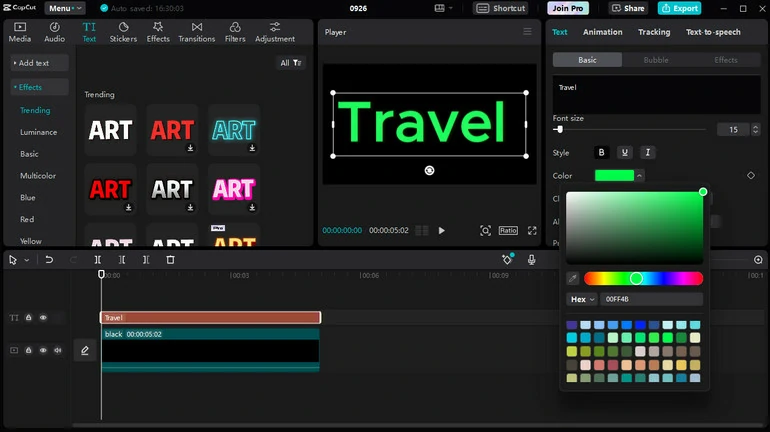
Task: Click the font size slider handle
Action: tap(559, 130)
